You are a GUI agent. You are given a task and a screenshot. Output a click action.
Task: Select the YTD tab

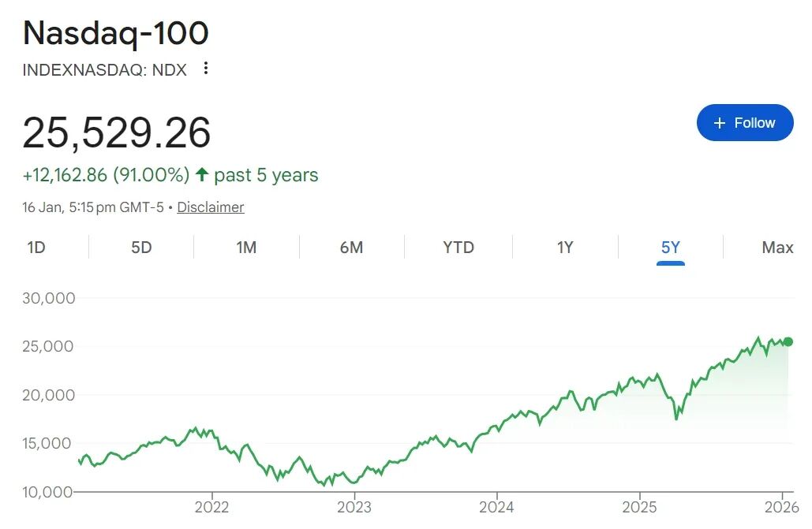[458, 248]
